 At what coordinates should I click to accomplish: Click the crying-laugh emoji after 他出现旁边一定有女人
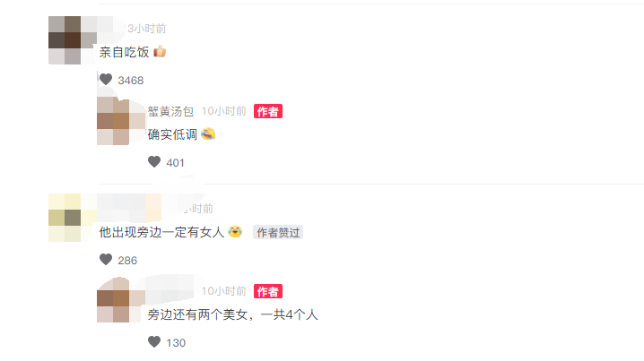pyautogui.click(x=235, y=232)
